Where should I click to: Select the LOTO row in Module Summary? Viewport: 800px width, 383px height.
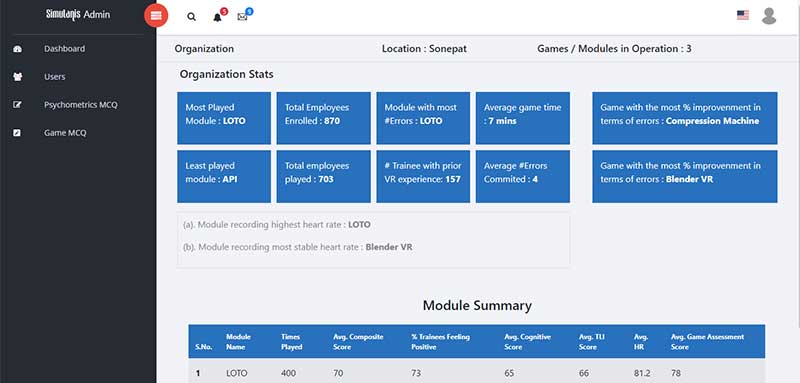(x=477, y=373)
